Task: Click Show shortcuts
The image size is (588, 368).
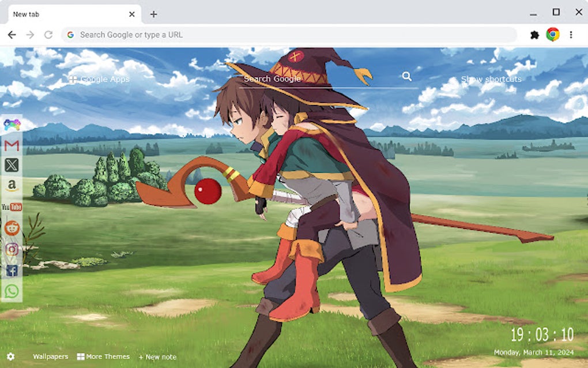Action: coord(491,79)
